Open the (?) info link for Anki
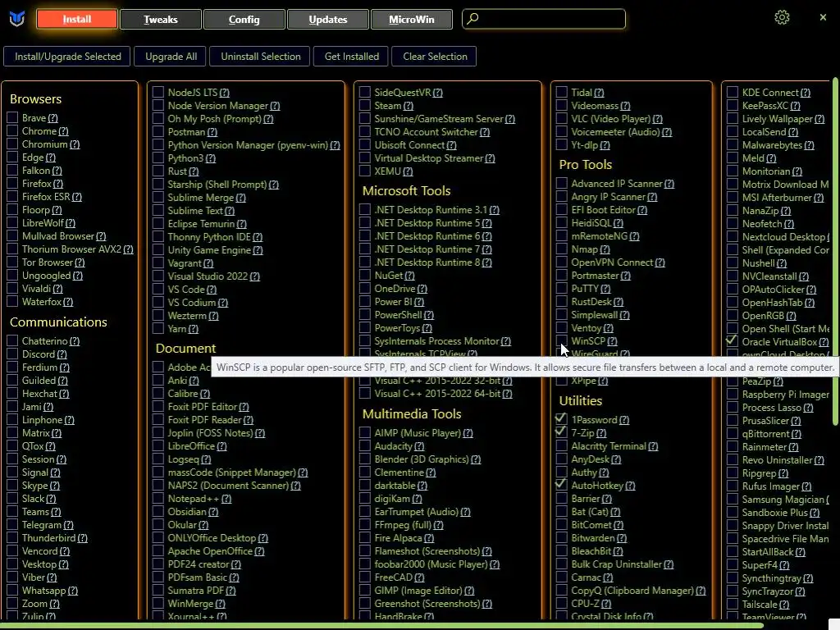The image size is (840, 630). 194,381
